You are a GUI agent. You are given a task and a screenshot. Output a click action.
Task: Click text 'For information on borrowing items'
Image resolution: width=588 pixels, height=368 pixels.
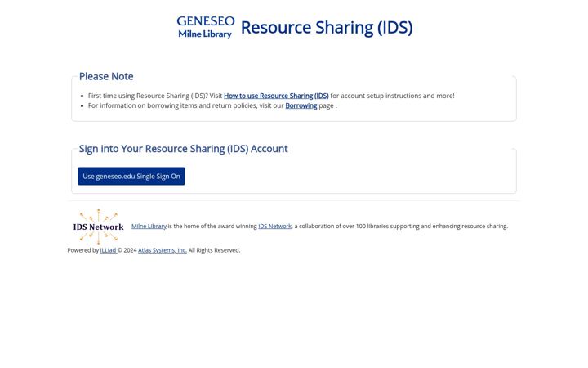[x=142, y=105]
